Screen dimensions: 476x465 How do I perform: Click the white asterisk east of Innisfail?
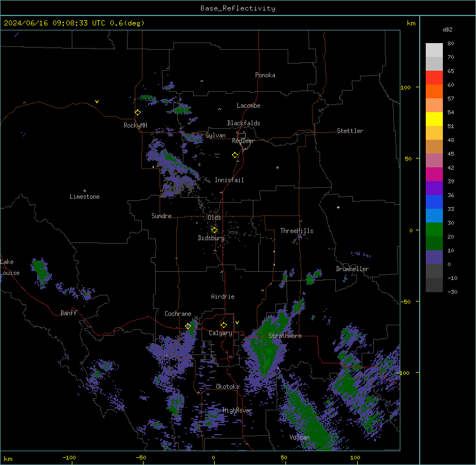[x=277, y=167]
